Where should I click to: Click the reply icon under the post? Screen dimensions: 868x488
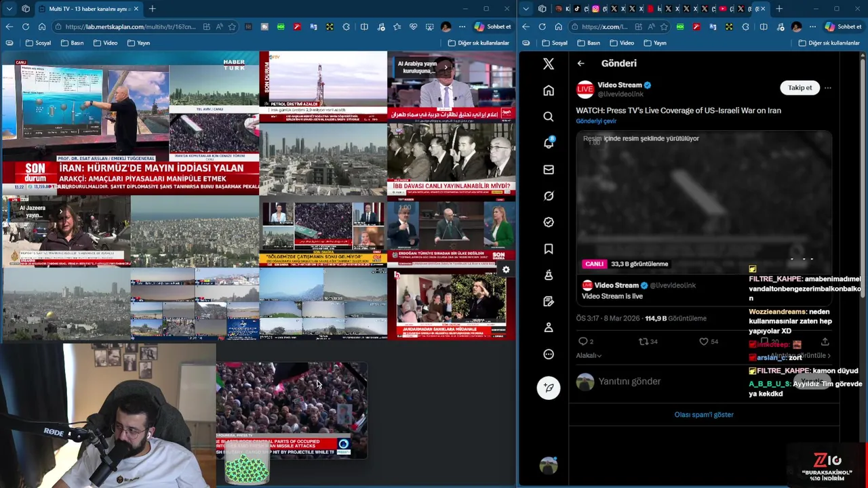pos(583,342)
